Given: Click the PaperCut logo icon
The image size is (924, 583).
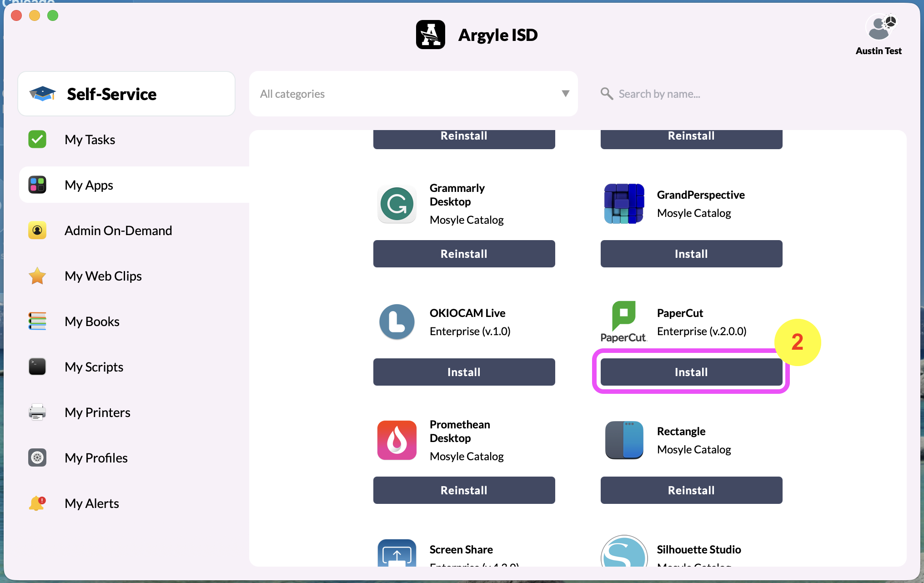Looking at the screenshot, I should [x=623, y=321].
